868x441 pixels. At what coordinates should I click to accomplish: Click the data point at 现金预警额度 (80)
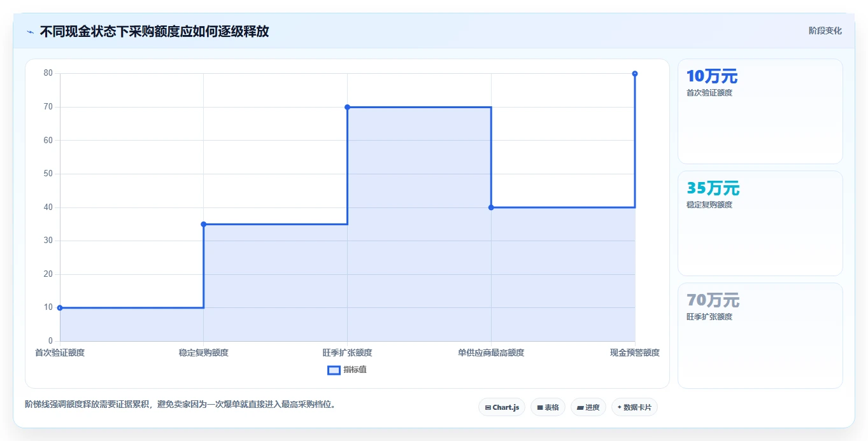coord(635,74)
